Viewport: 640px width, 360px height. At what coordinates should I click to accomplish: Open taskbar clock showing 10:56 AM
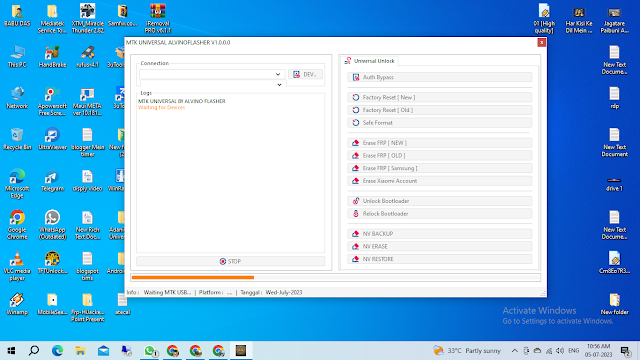598,351
